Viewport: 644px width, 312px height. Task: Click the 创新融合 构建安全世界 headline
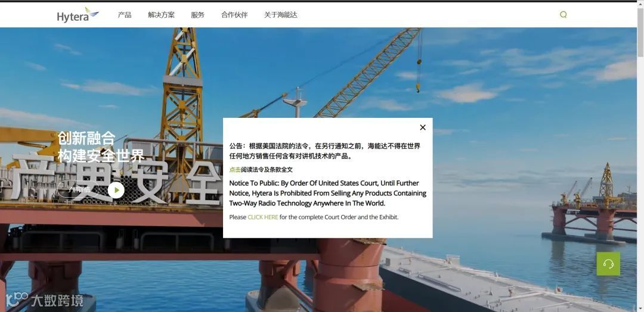[101, 147]
